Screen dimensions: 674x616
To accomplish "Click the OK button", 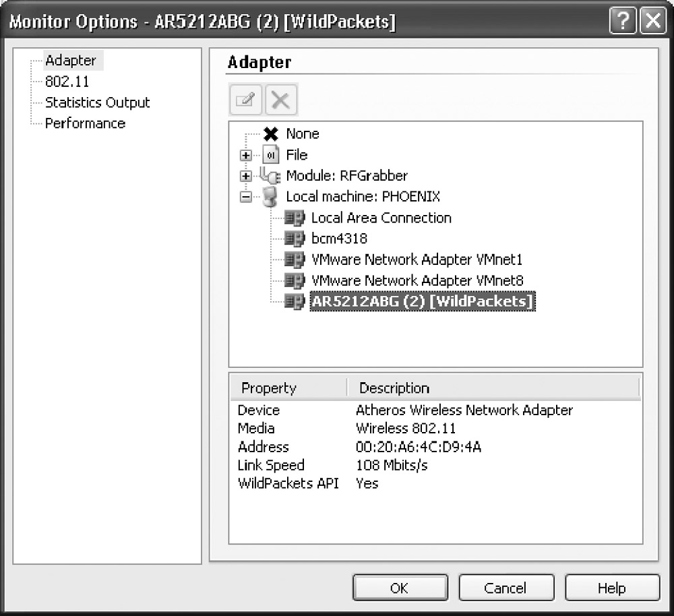I will [x=400, y=588].
